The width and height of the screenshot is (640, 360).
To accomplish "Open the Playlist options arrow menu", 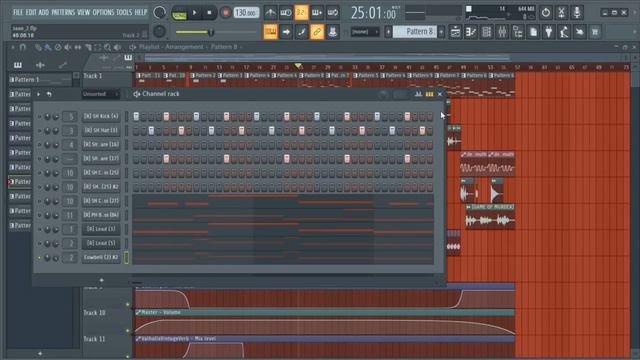I will click(x=12, y=47).
